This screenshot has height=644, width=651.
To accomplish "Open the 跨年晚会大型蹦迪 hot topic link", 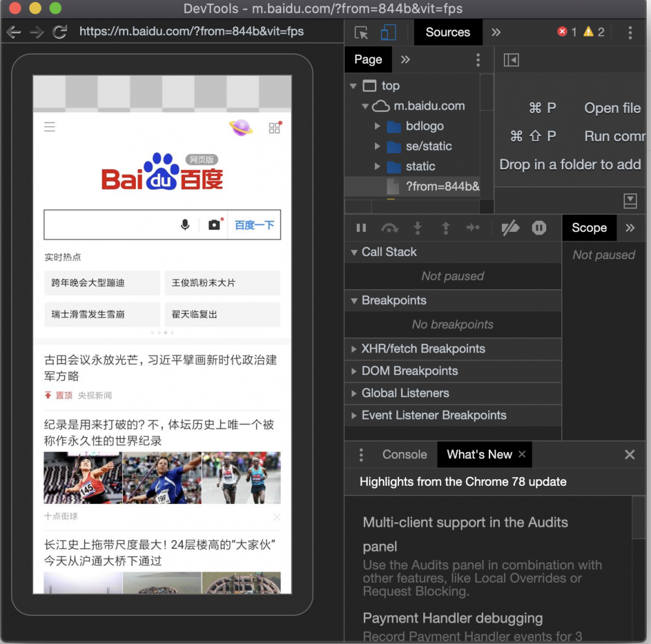I will (x=102, y=283).
